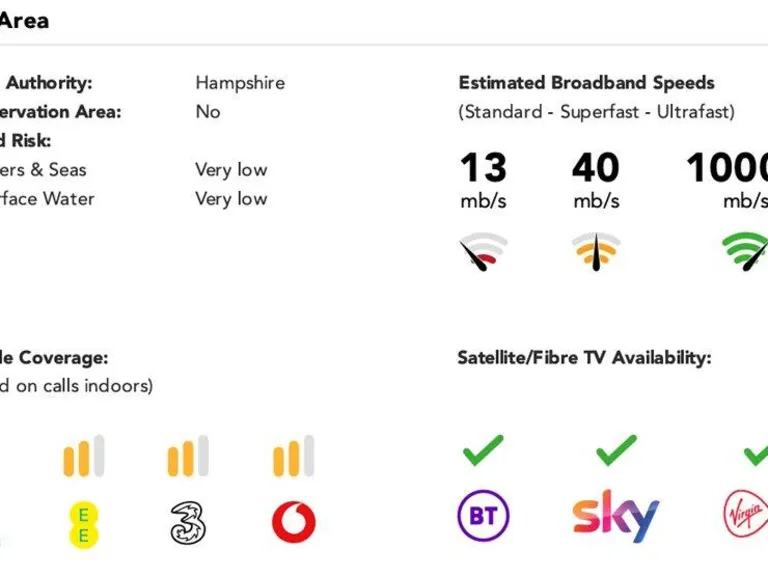Click the green checkmark above Sky
768x576 pixels.
tap(616, 452)
